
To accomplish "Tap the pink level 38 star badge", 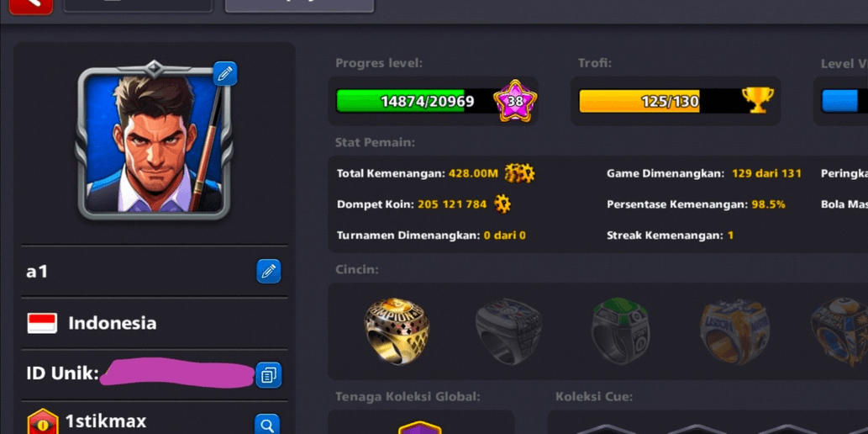I will [x=515, y=101].
